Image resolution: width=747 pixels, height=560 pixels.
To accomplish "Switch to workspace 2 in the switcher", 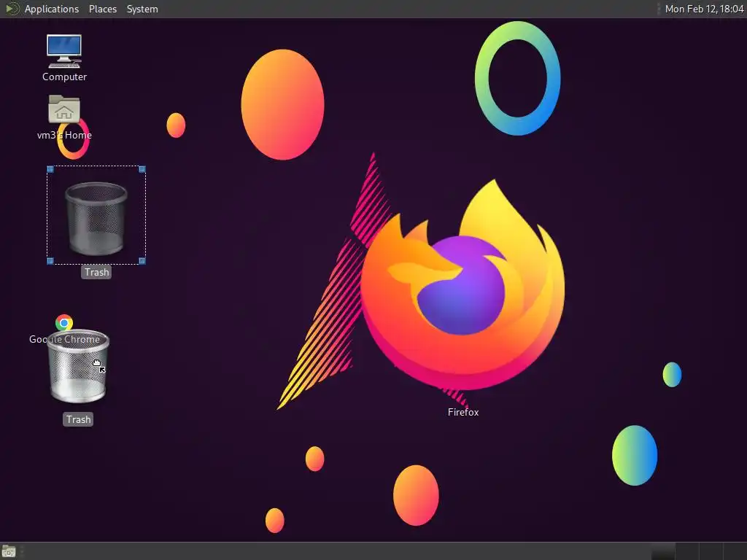I will click(687, 551).
